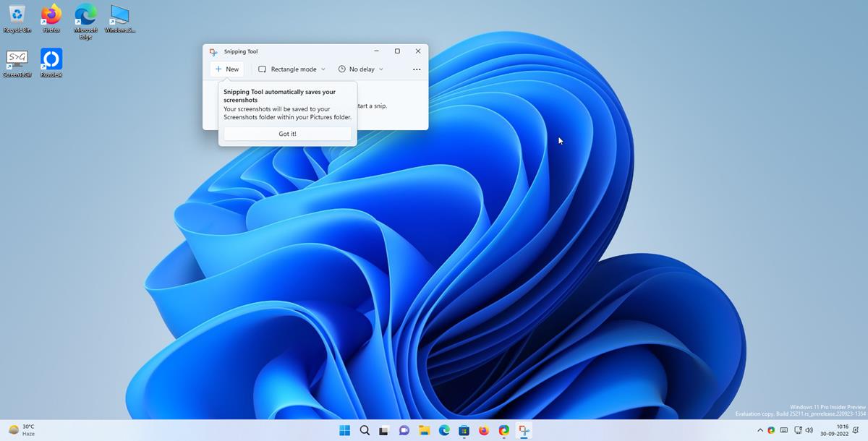
Task: Open the notifications bell icon
Action: coord(856,430)
